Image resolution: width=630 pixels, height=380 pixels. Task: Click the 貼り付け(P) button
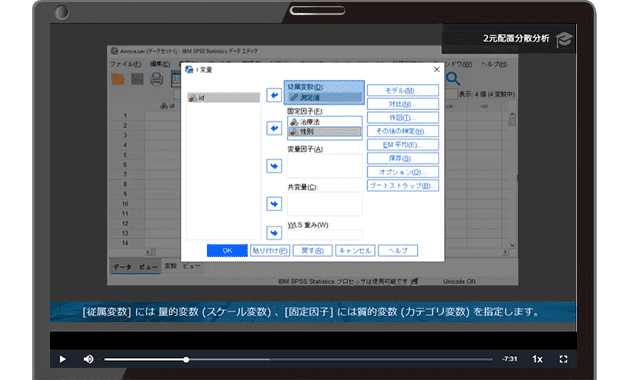pos(270,250)
